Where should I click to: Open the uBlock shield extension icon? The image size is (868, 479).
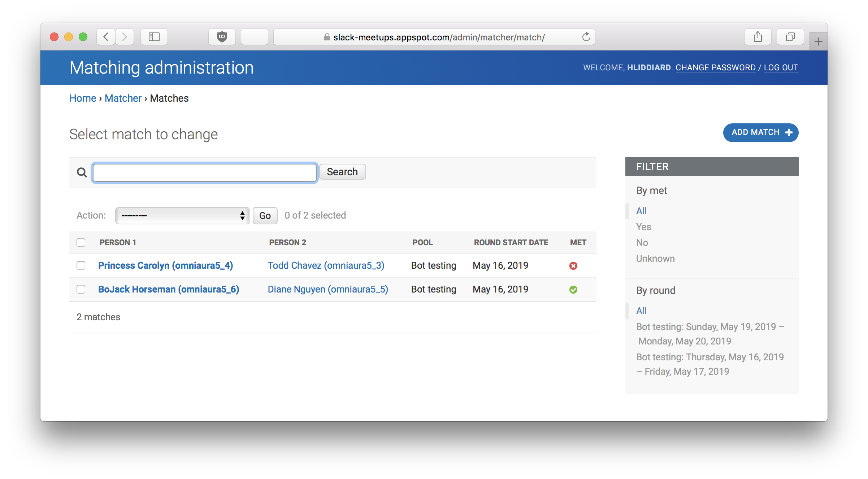(x=222, y=37)
